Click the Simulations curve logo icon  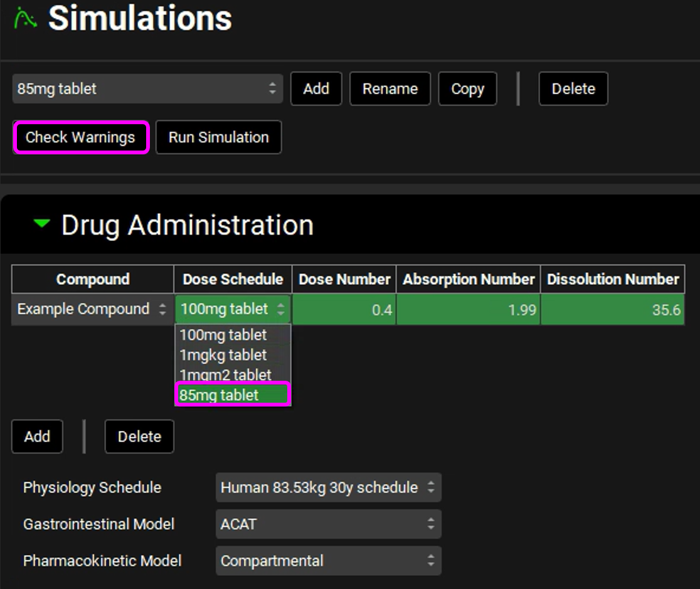point(25,19)
